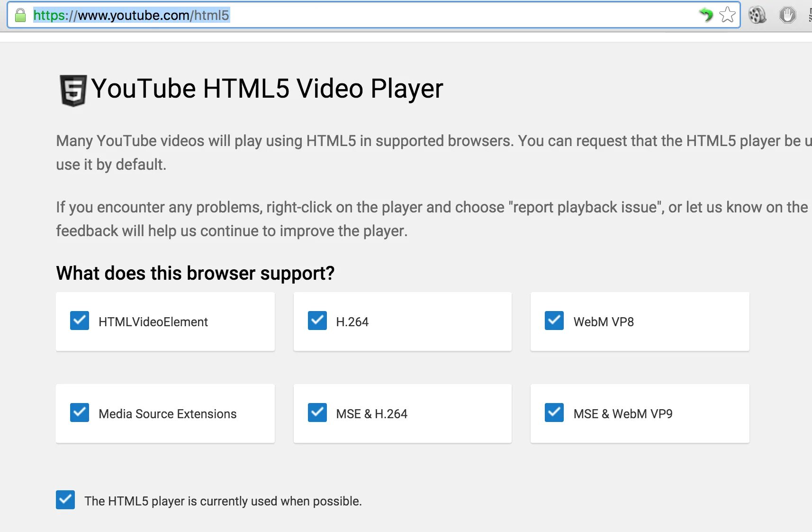Click the 'use it by default.' text line
The width and height of the screenshot is (812, 532).
click(x=111, y=165)
